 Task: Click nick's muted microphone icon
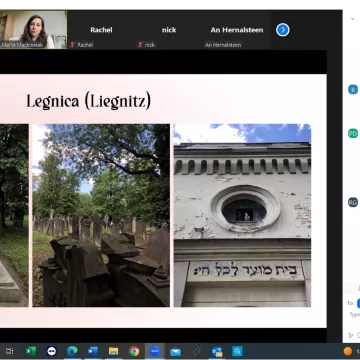140,45
